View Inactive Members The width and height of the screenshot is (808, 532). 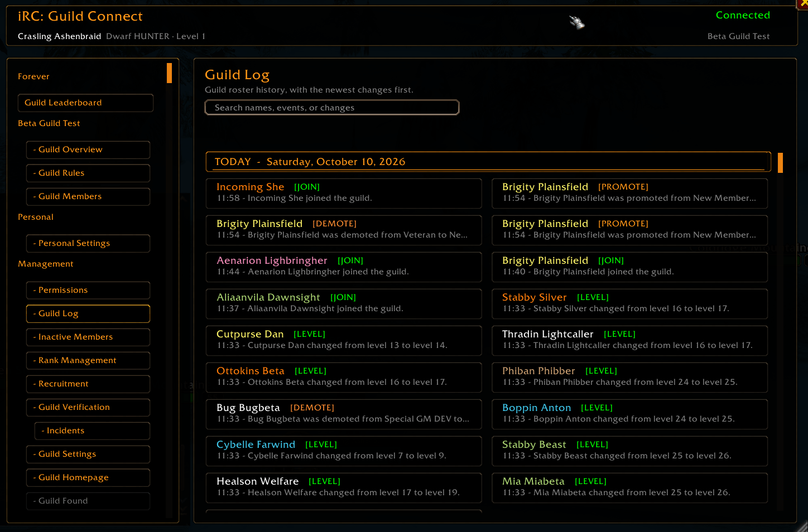point(88,337)
